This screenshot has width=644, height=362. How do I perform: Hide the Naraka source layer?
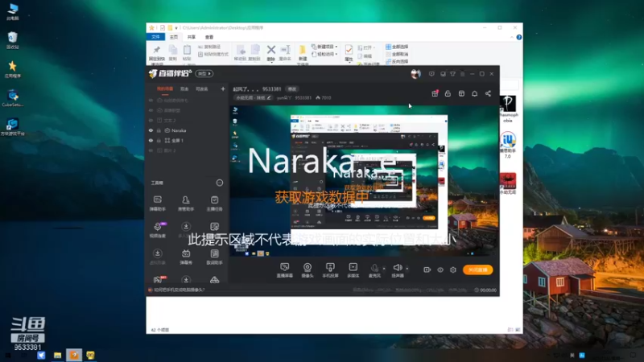pos(151,130)
